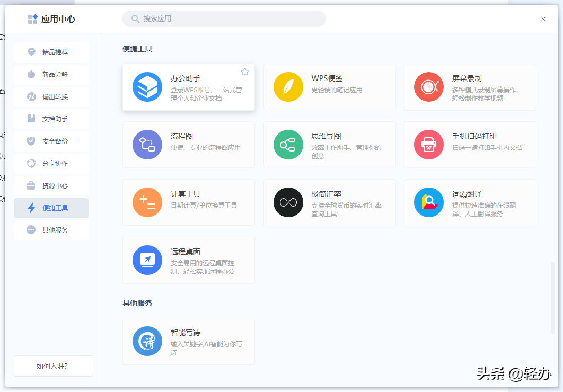Select 输出转换 in sidebar

(x=51, y=97)
